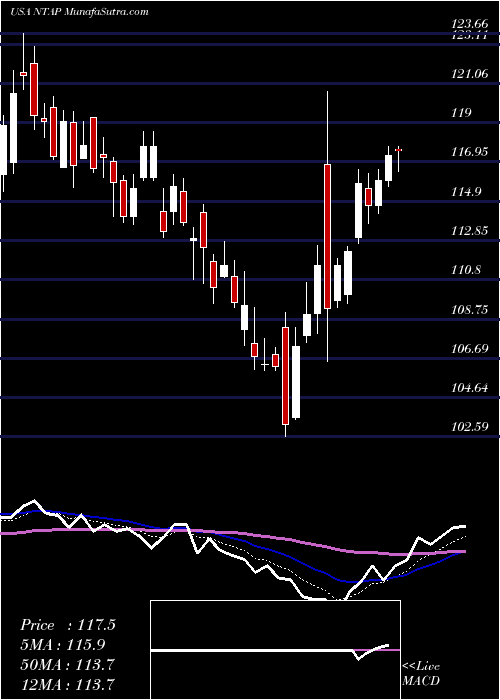Click the 106.69 price axis label
500x700 pixels.
470,349
